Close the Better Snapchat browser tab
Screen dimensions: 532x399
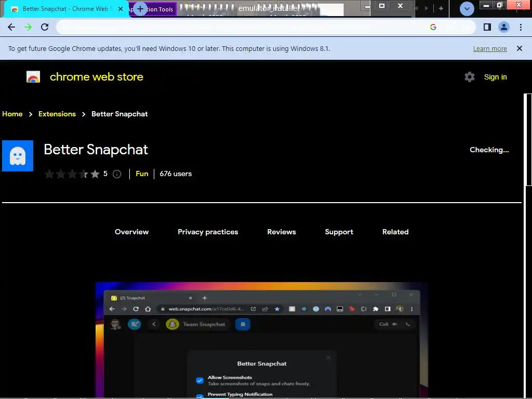coord(121,9)
